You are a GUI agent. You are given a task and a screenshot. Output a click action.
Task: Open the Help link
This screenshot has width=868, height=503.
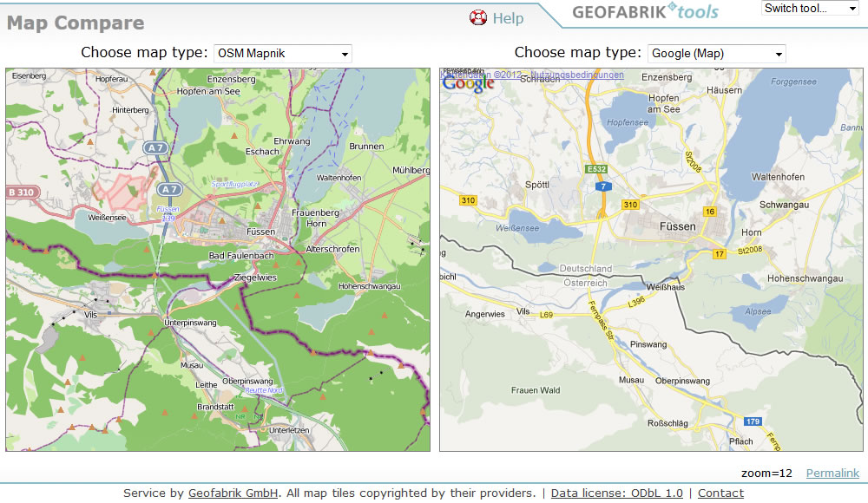pos(508,18)
